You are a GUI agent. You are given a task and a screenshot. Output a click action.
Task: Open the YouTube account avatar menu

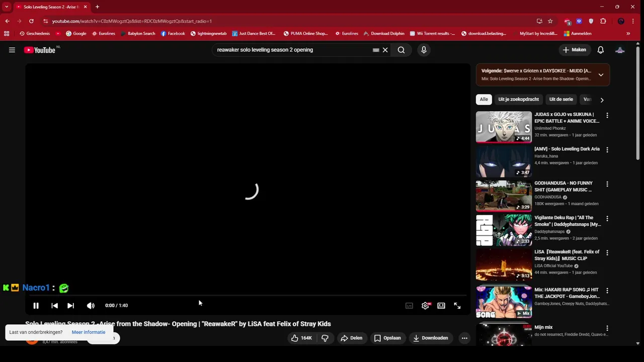pos(620,50)
